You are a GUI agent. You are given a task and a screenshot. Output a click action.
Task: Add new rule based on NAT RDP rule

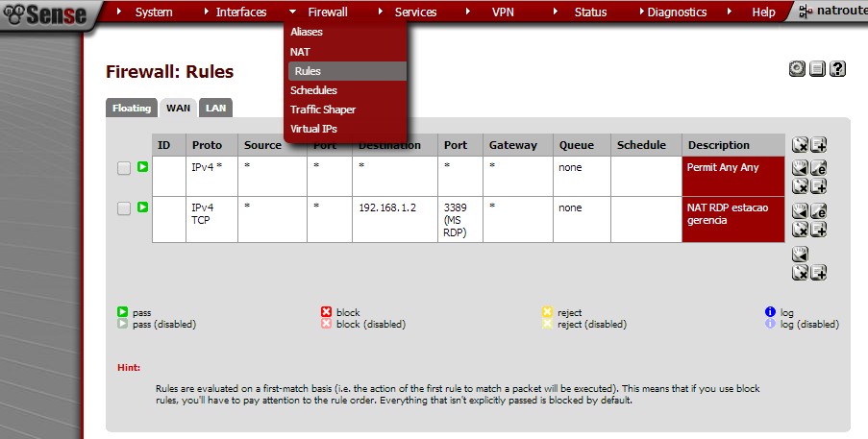[x=818, y=229]
